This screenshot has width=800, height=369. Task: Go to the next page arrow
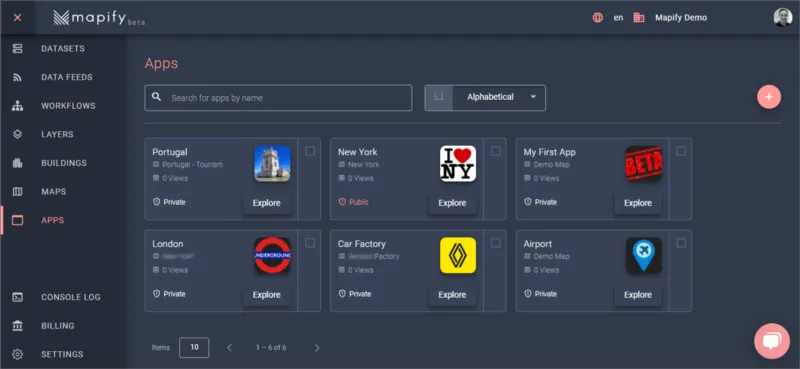pyautogui.click(x=317, y=348)
